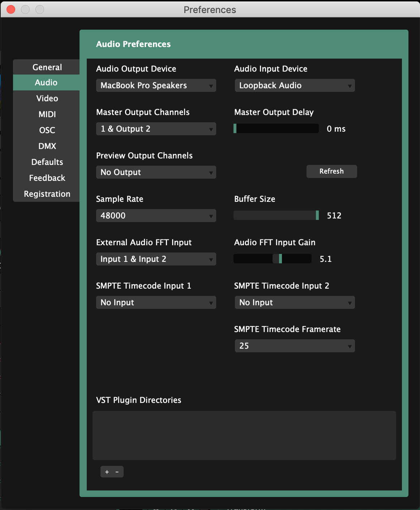Click the plus icon under VST Plugin Directories

pyautogui.click(x=107, y=472)
